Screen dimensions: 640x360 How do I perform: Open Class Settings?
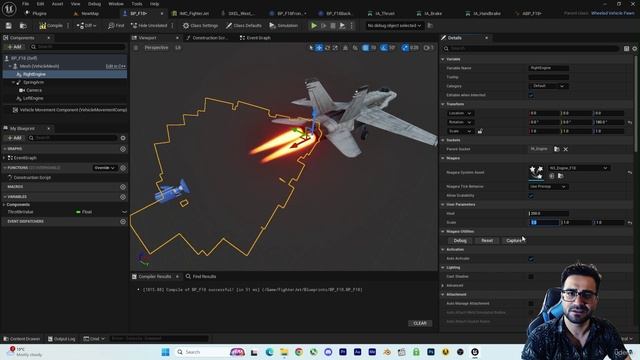tap(200, 25)
